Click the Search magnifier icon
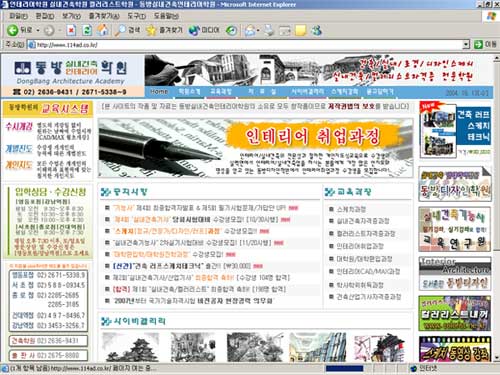The width and height of the screenshot is (500, 375). click(119, 30)
